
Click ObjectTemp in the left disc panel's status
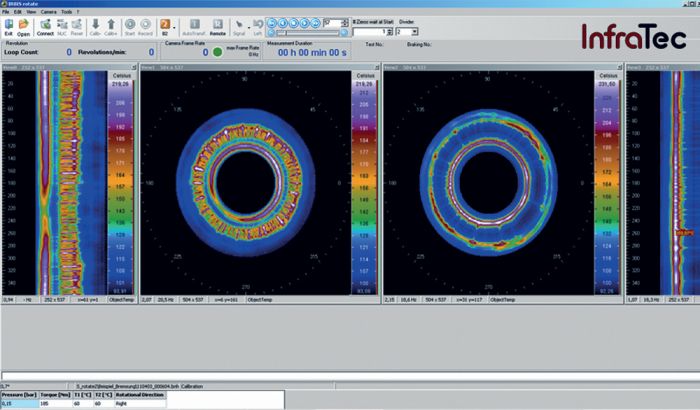[x=260, y=300]
